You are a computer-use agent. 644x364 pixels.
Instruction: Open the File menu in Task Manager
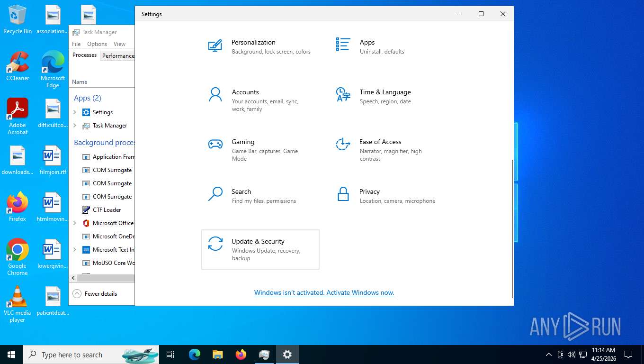click(x=76, y=44)
